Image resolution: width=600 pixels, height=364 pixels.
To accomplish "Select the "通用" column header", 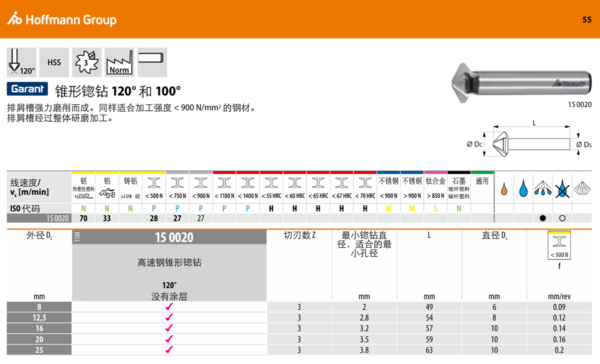I will (x=482, y=181).
